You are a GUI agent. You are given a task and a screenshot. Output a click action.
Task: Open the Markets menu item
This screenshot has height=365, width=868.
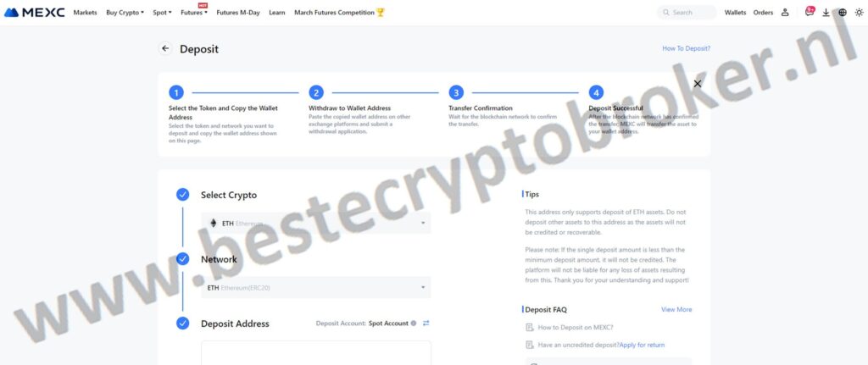86,12
